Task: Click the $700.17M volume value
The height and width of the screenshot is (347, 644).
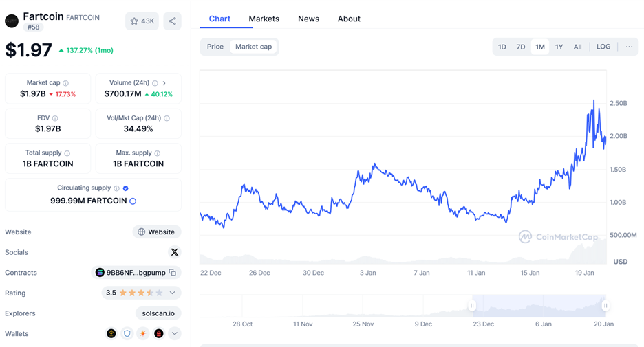Action: [x=122, y=94]
